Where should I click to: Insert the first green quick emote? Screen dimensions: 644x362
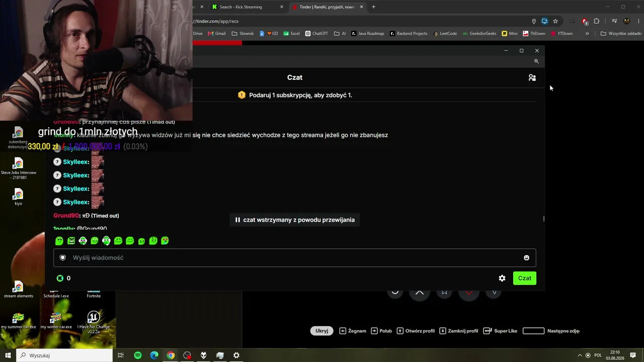pos(59,241)
